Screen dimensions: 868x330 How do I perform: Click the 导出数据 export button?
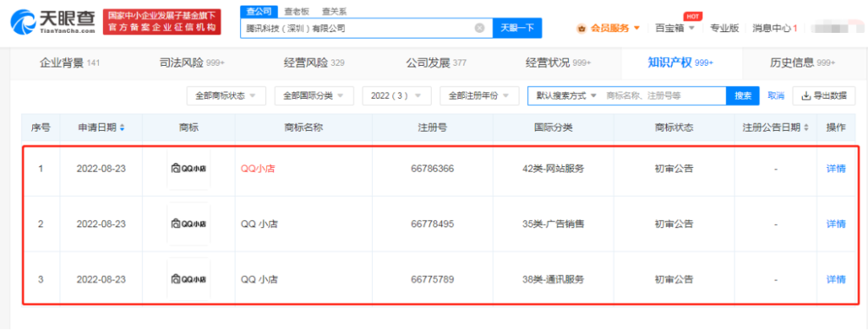click(x=824, y=96)
